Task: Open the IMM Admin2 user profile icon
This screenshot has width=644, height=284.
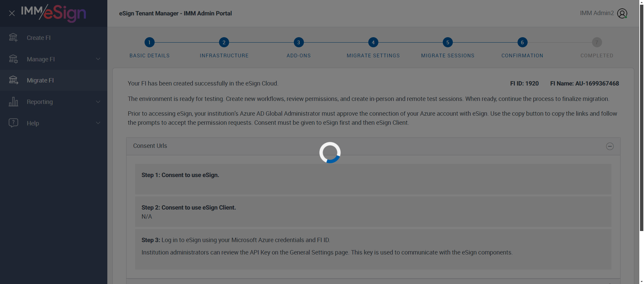Action: point(622,13)
